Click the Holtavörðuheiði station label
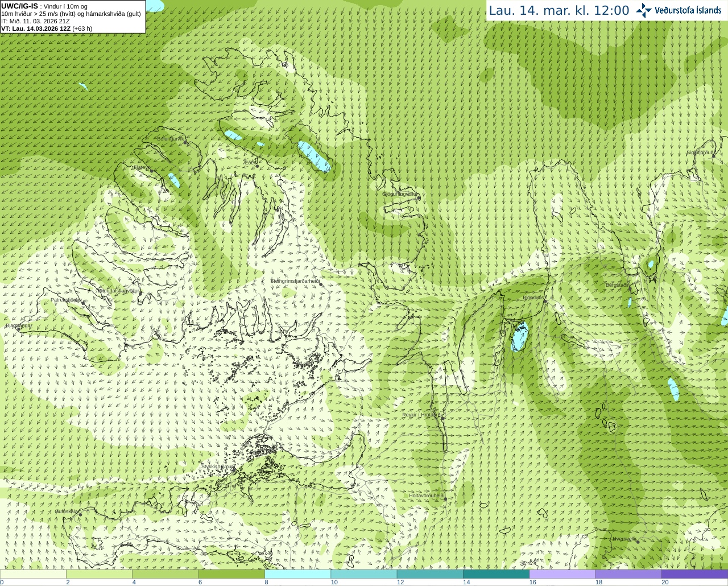Viewport: 728px width, 586px height. point(427,496)
